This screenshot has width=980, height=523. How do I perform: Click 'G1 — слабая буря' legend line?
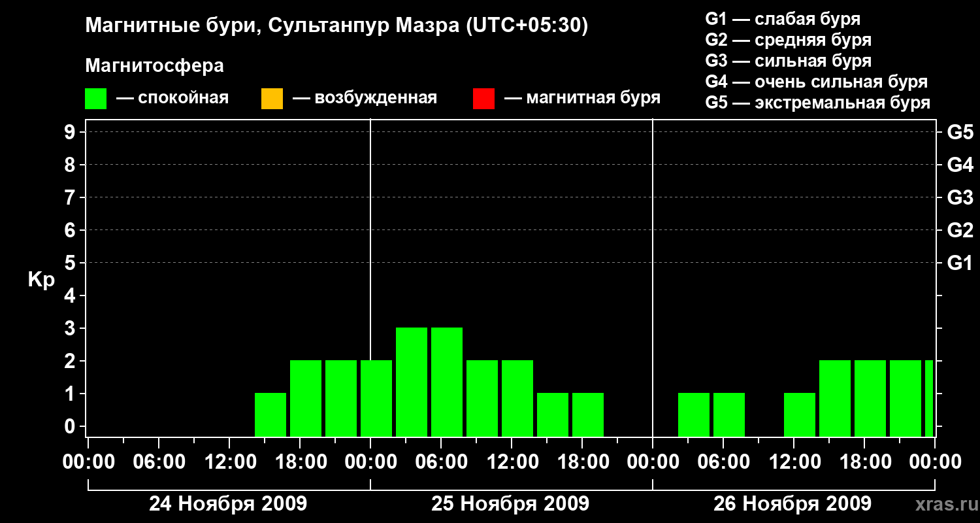click(x=783, y=19)
